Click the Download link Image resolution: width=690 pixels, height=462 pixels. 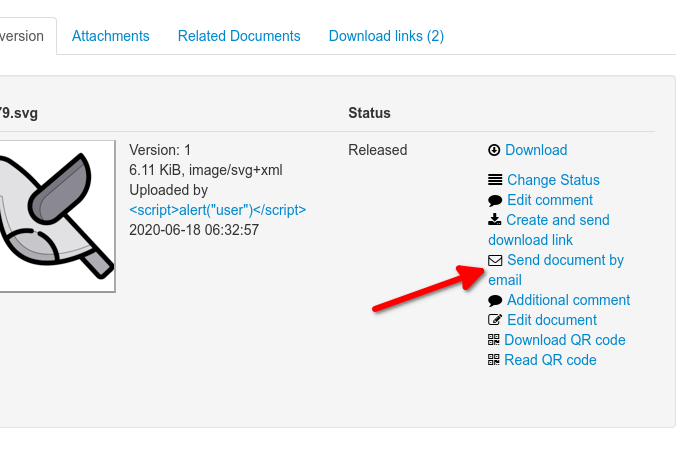[536, 150]
